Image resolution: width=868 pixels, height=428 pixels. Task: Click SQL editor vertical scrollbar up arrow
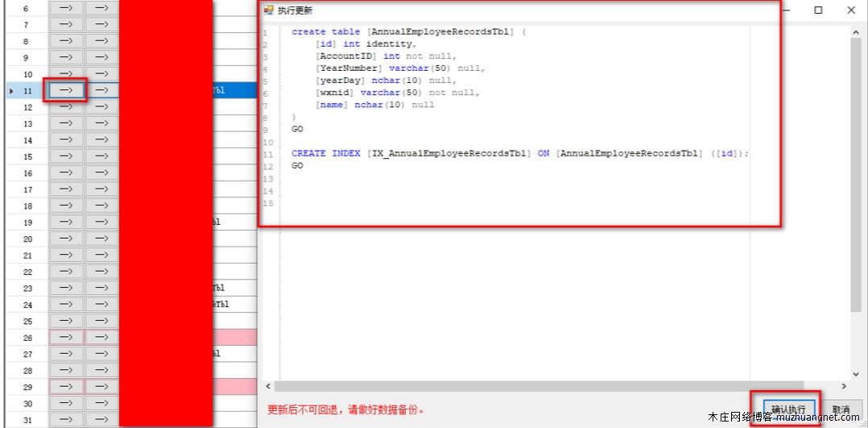(x=856, y=32)
